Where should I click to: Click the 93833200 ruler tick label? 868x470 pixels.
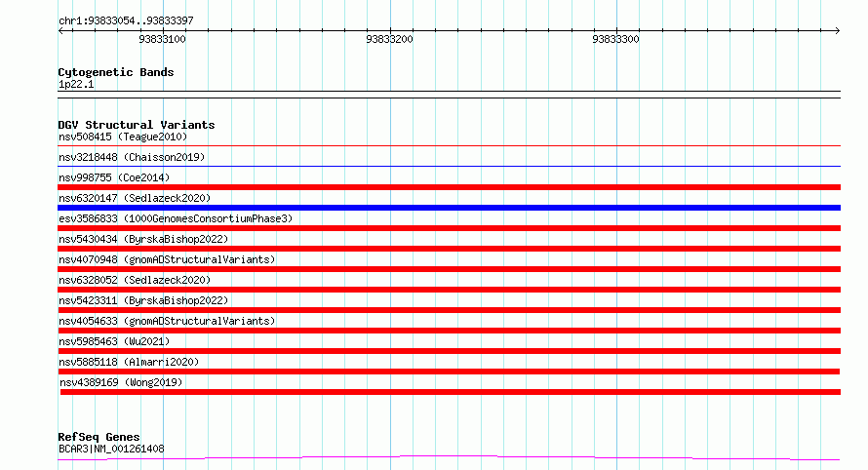pyautogui.click(x=390, y=39)
